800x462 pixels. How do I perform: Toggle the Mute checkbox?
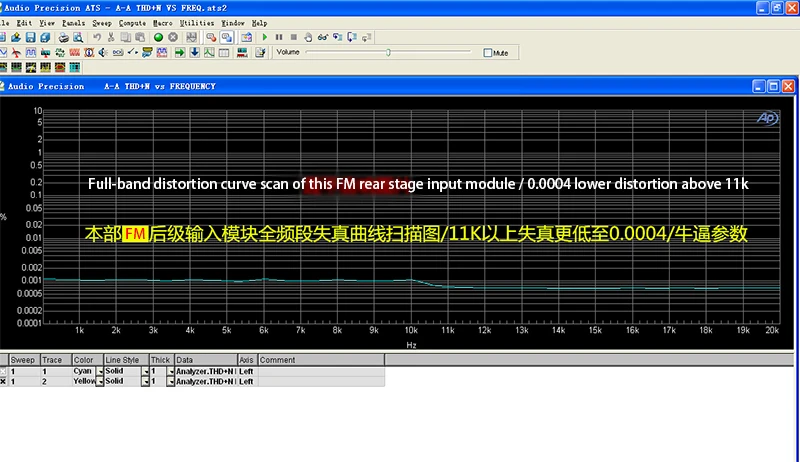tap(487, 53)
